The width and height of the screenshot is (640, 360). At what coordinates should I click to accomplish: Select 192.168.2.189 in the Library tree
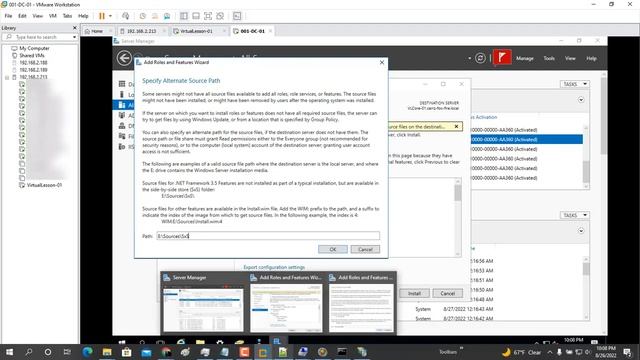[33, 70]
